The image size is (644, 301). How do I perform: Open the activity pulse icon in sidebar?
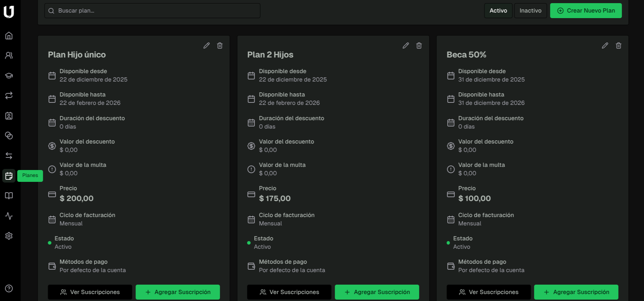9,216
